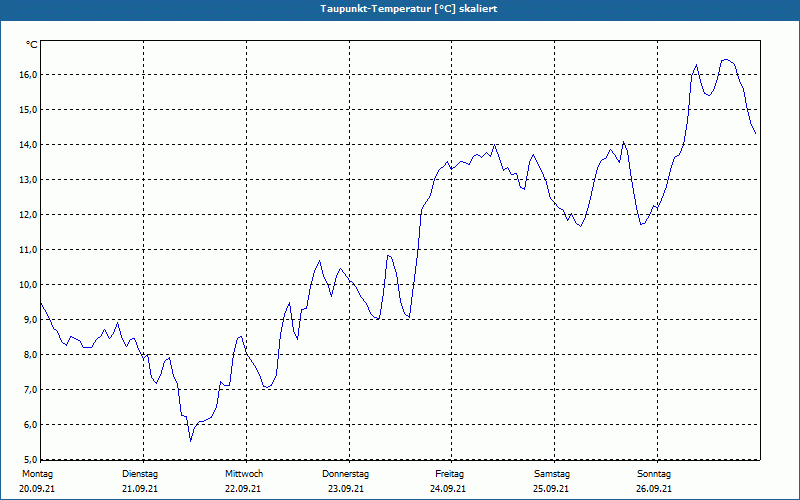800x500 pixels.
Task: Click the date 26.09.21
Action: [654, 489]
